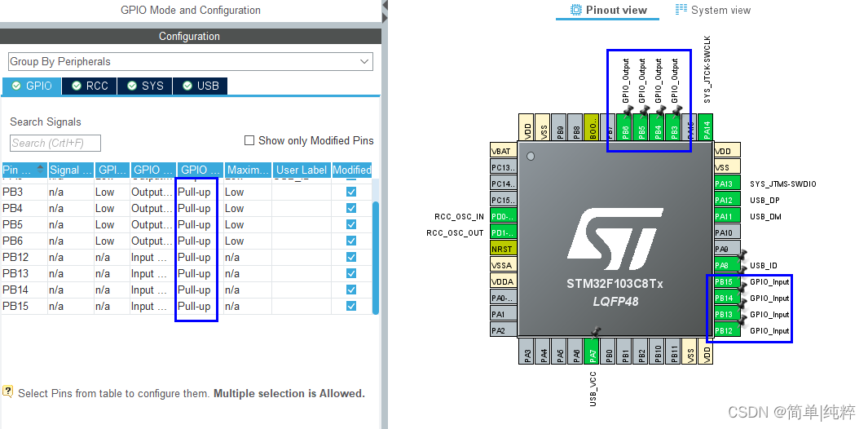868x429 pixels.
Task: Select pin PA7 USB_VCC
Action: point(591,352)
